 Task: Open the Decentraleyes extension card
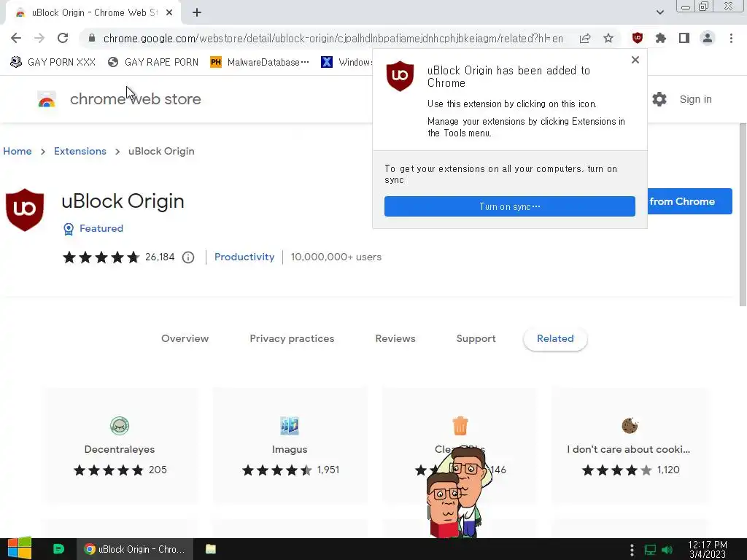point(120,446)
